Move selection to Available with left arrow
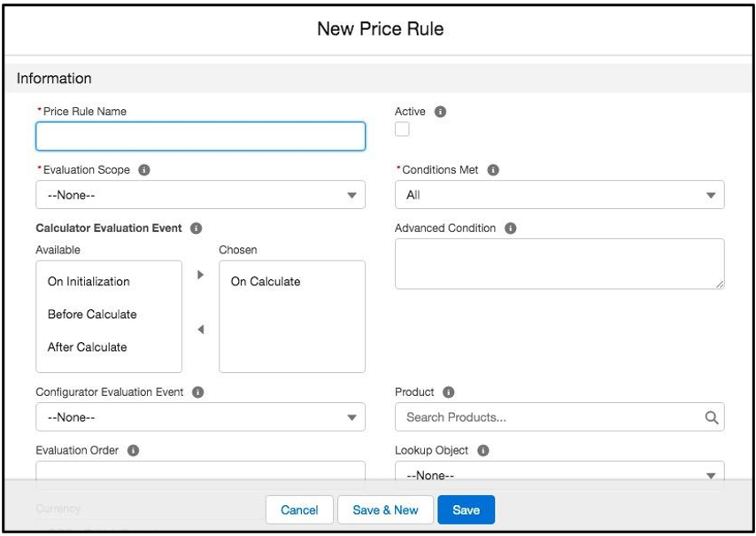The image size is (756, 536). pyautogui.click(x=200, y=330)
